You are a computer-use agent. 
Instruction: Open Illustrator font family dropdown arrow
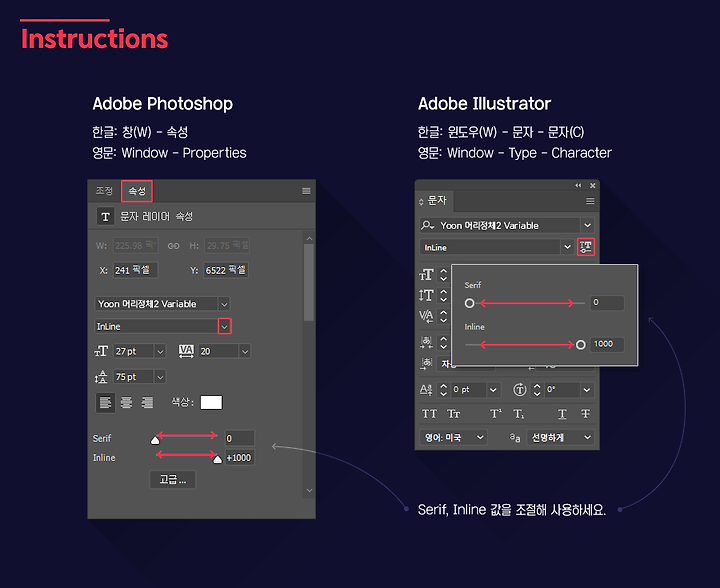587,225
